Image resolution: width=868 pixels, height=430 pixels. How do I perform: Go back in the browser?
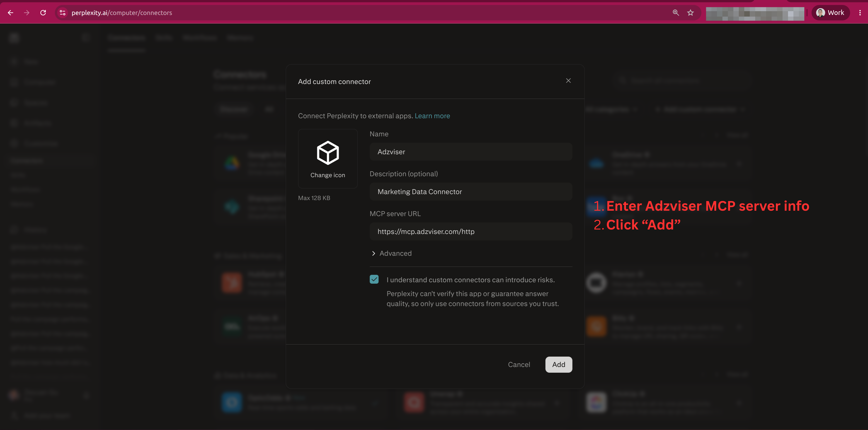[10, 13]
